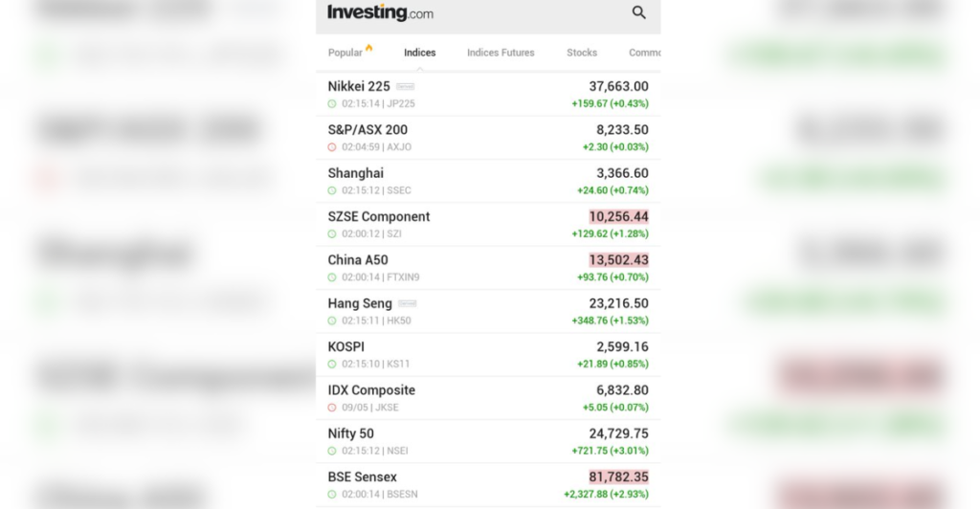The image size is (980, 509).
Task: Click the derived badge next to Hang Seng
Action: coord(407,303)
